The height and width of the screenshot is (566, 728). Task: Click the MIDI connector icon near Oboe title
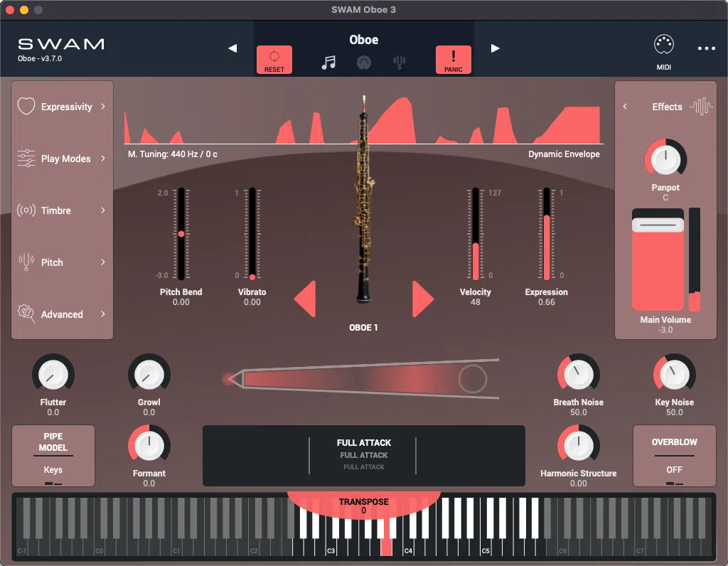click(x=365, y=60)
